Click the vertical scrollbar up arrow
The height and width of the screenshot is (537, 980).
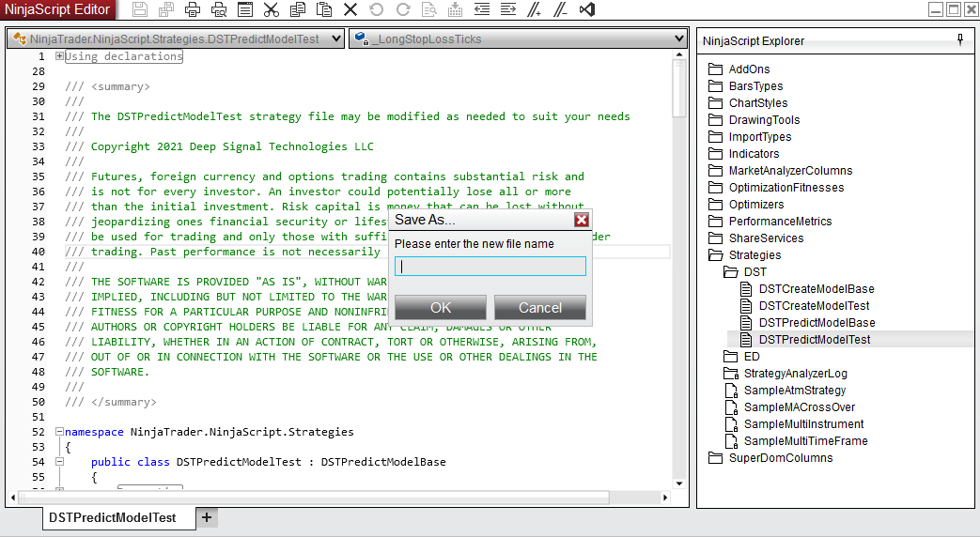678,54
